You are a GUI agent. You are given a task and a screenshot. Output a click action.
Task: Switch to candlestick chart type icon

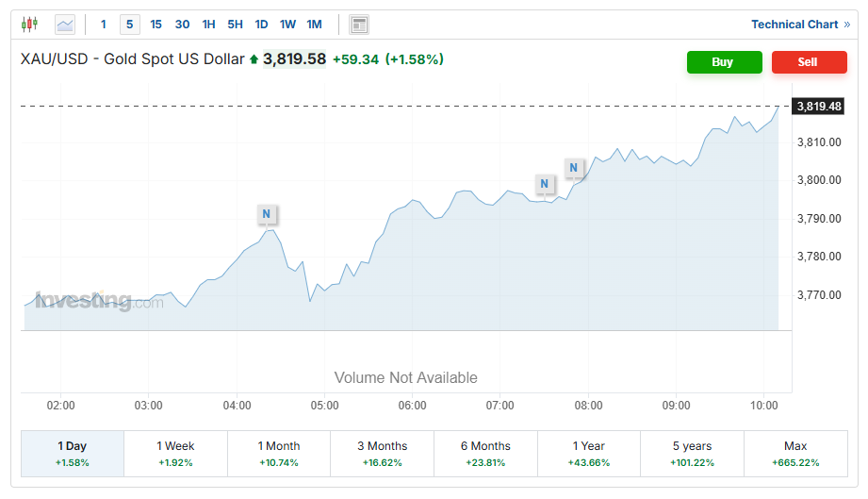pyautogui.click(x=29, y=25)
